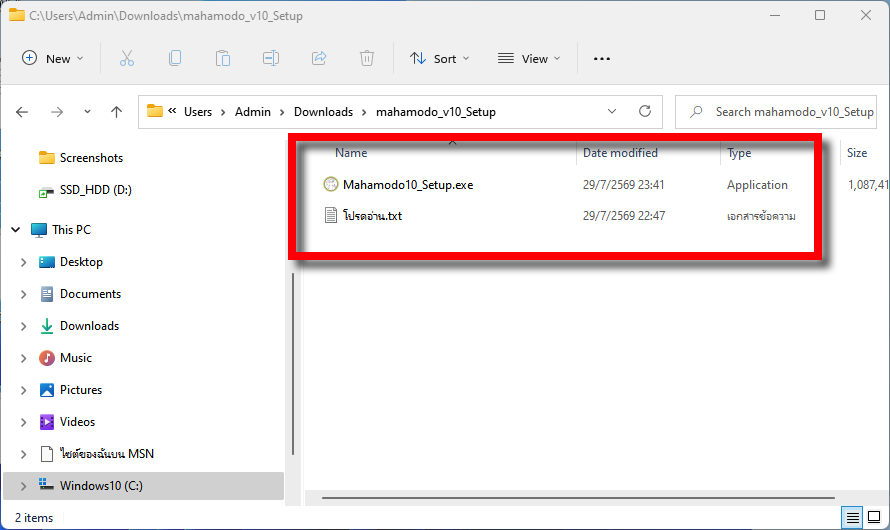Expand the Desktop tree node
The height and width of the screenshot is (530, 890).
click(x=23, y=262)
